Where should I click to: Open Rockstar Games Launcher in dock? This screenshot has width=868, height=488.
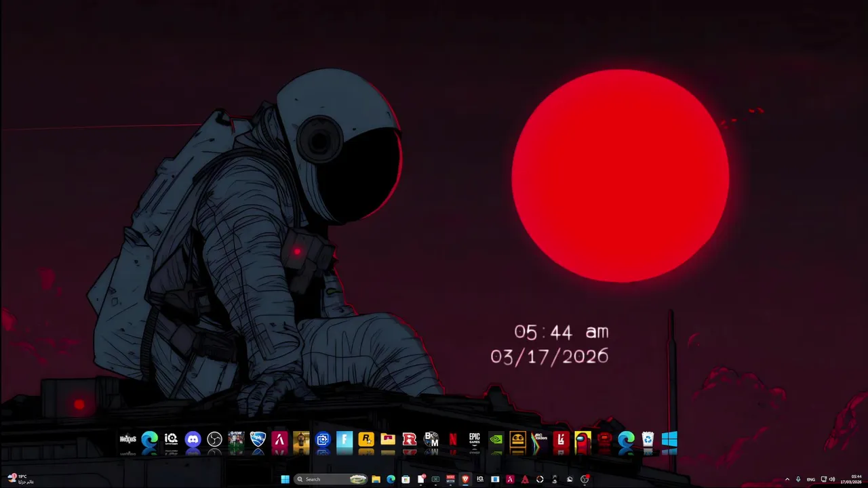pos(366,440)
